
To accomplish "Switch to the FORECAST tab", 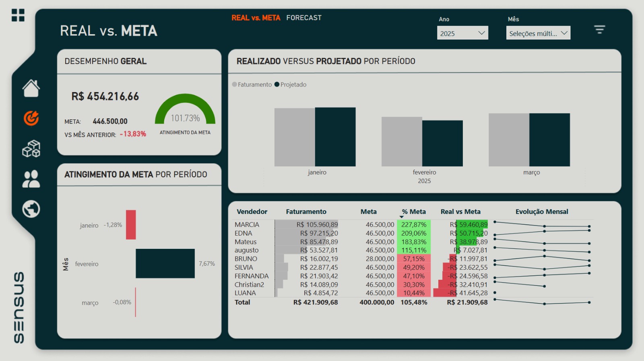I will 304,18.
